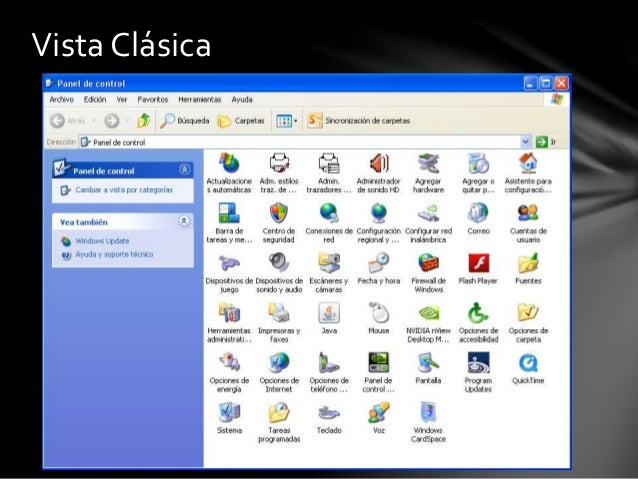Open Configuración regional globe icon

378,213
